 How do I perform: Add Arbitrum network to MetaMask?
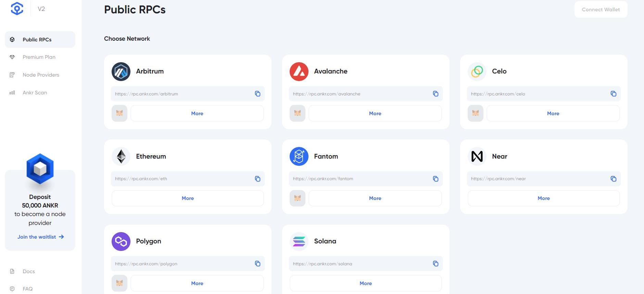pyautogui.click(x=119, y=113)
